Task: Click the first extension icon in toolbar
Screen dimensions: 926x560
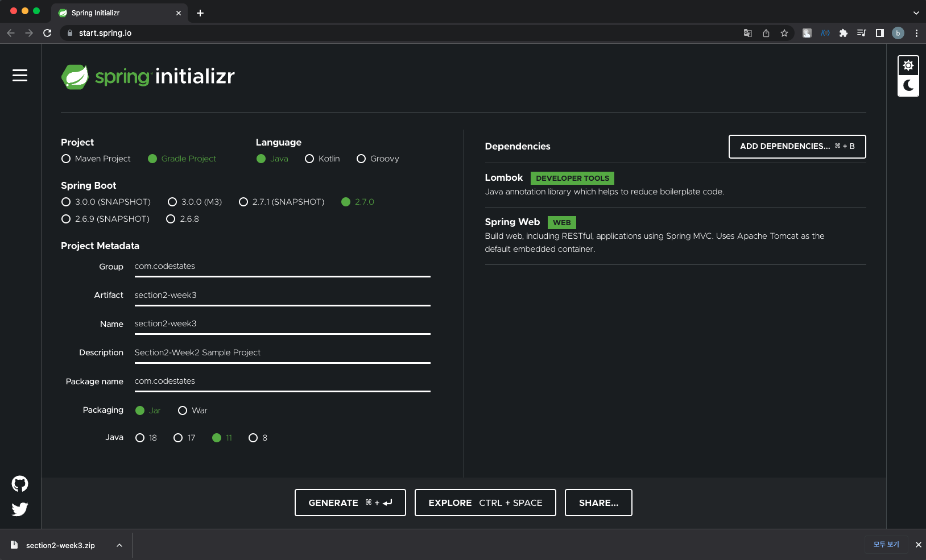Action: [x=807, y=33]
